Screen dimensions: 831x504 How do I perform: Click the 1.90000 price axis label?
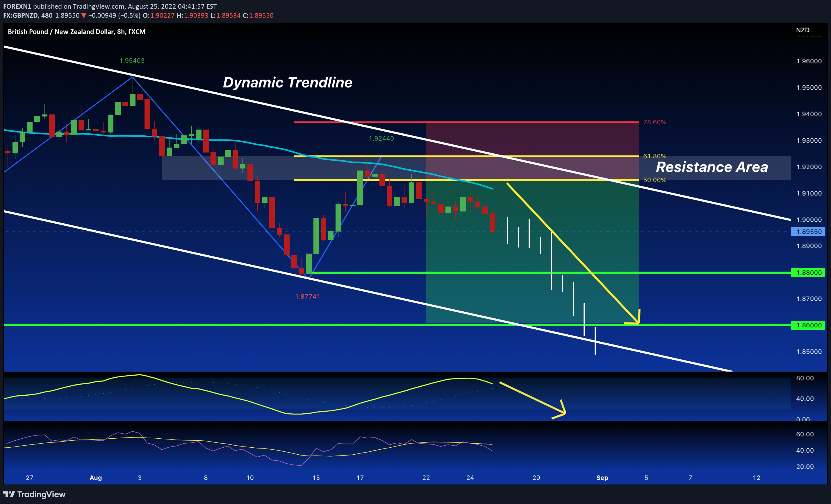tap(809, 220)
